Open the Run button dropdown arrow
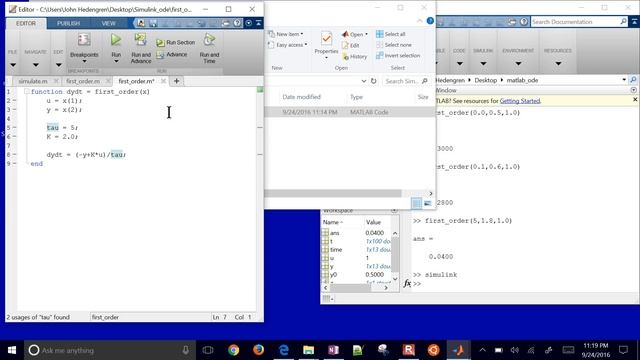Viewport: 640px width, 360px height. 116,61
